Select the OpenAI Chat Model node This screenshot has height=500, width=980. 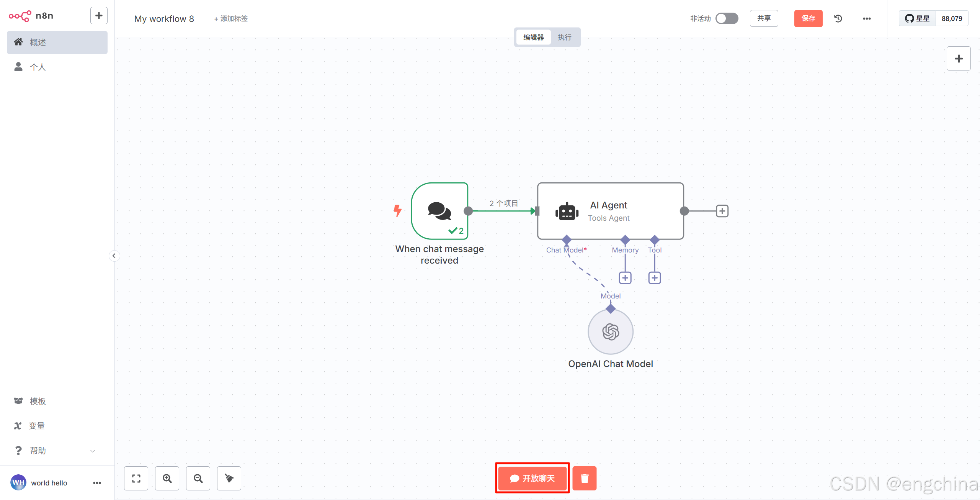coord(610,332)
